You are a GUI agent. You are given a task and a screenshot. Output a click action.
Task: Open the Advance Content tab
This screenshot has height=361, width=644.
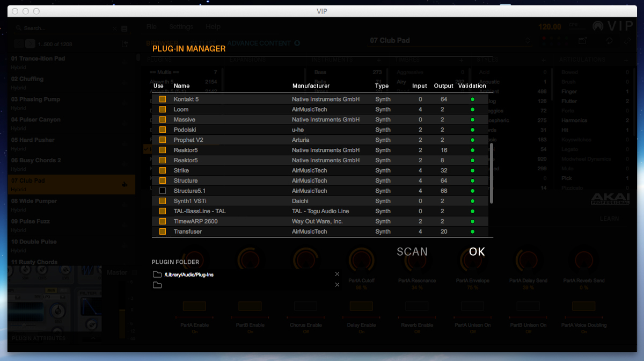click(259, 43)
